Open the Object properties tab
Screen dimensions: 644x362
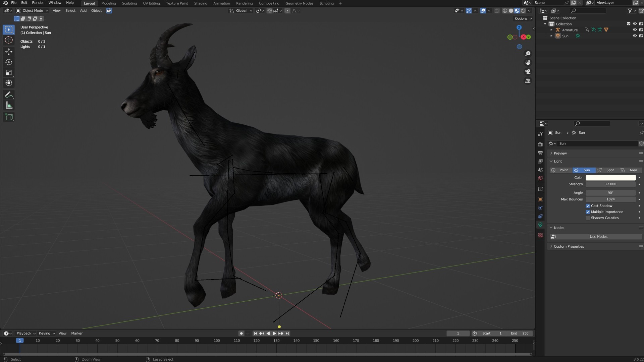[540, 199]
